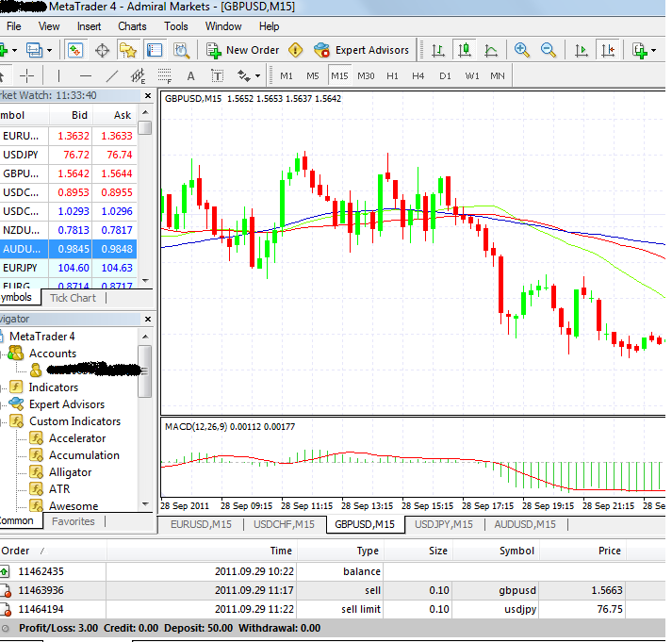The width and height of the screenshot is (672, 642).
Task: Set timeframe to D1
Action: click(x=445, y=75)
